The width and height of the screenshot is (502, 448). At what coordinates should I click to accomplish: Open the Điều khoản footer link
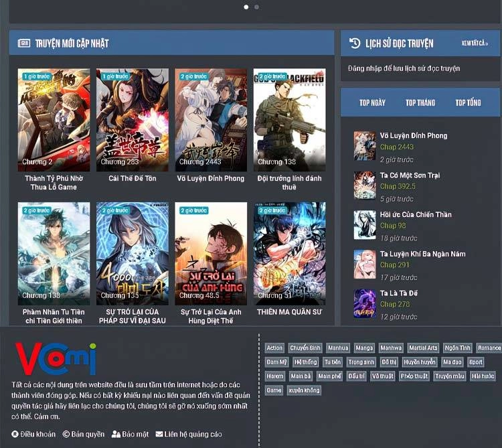pyautogui.click(x=35, y=434)
